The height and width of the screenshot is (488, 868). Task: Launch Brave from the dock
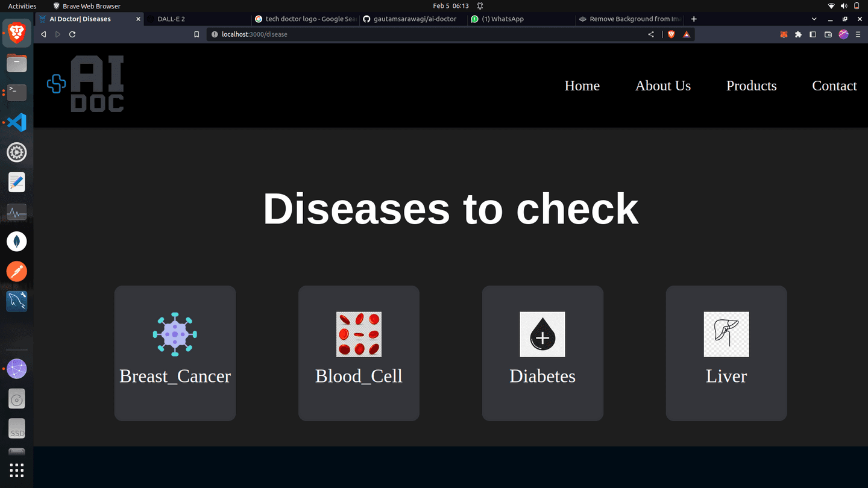tap(17, 33)
